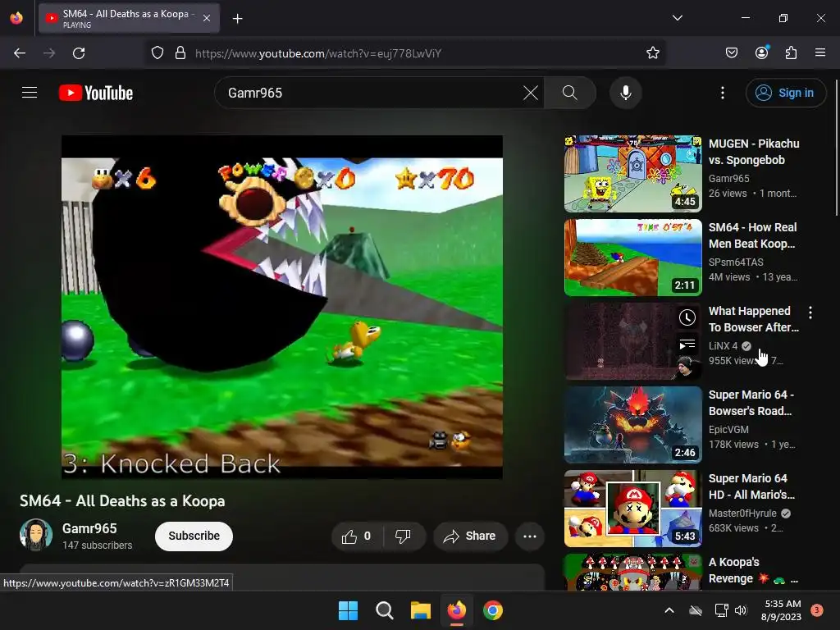The width and height of the screenshot is (840, 630).
Task: Like the video with thumbs up
Action: pos(357,536)
